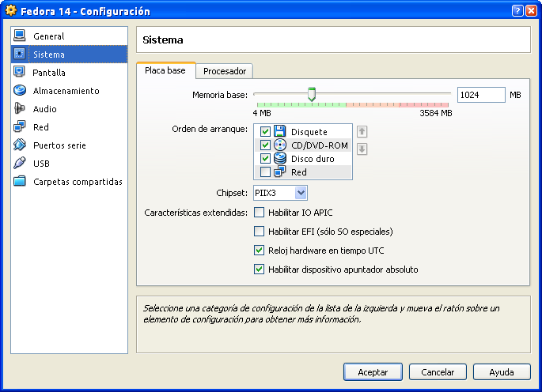The image size is (542, 392).
Task: Select the Sistema category label
Action: [49, 55]
